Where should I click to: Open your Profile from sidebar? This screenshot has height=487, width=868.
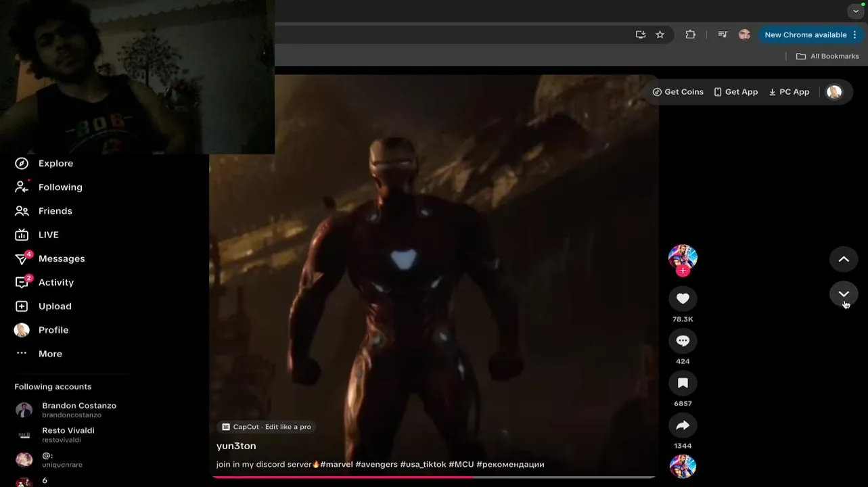click(42, 330)
